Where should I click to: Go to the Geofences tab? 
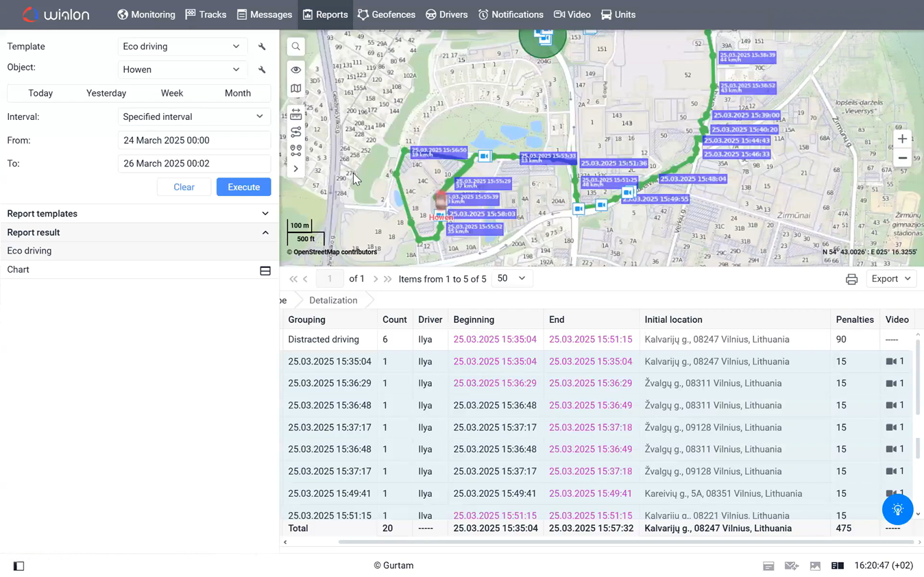tap(387, 14)
